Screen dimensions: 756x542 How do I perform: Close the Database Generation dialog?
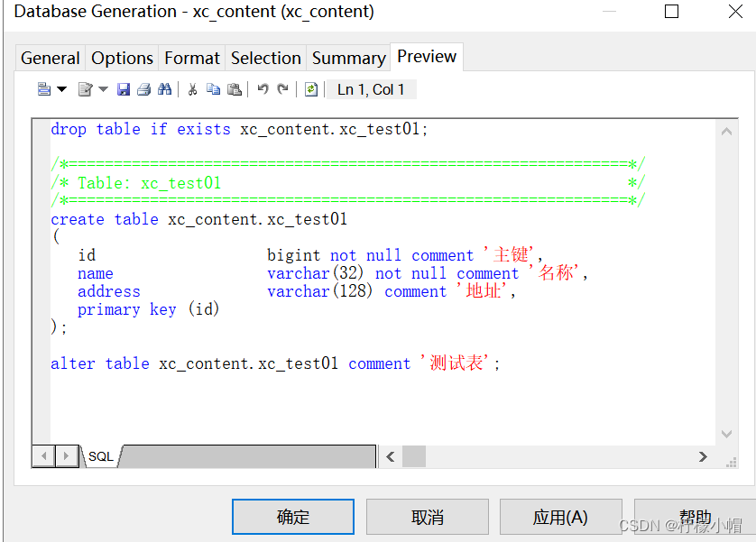tap(735, 11)
